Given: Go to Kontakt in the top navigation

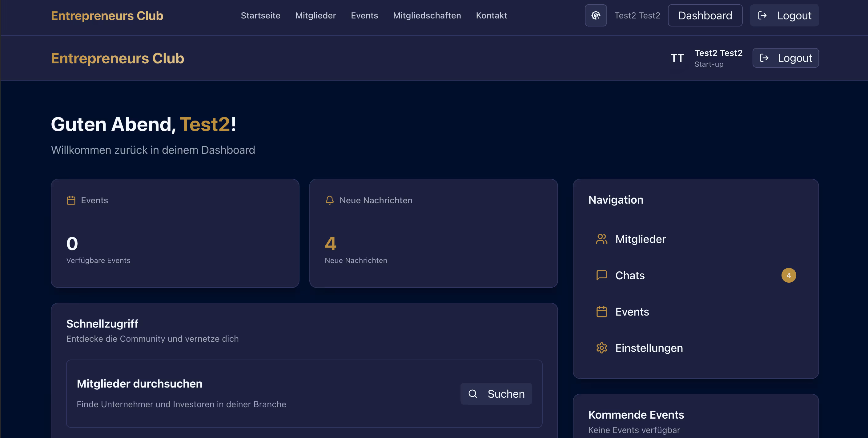Looking at the screenshot, I should [491, 15].
